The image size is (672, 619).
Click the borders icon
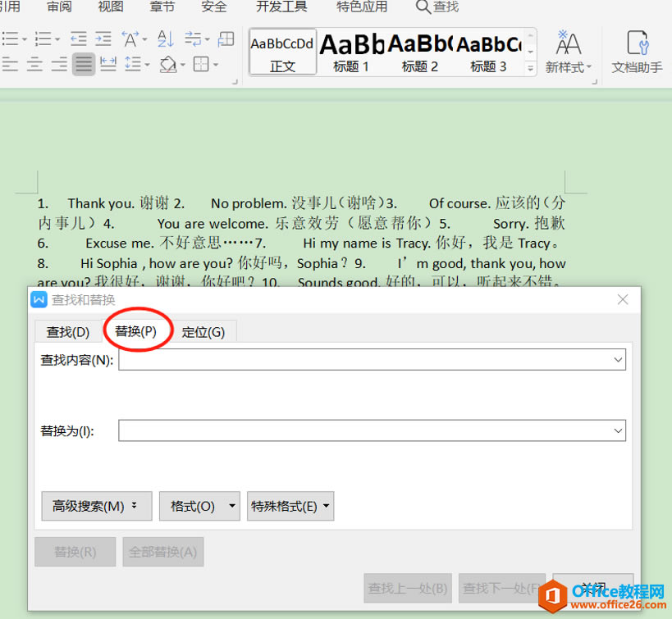coord(201,65)
